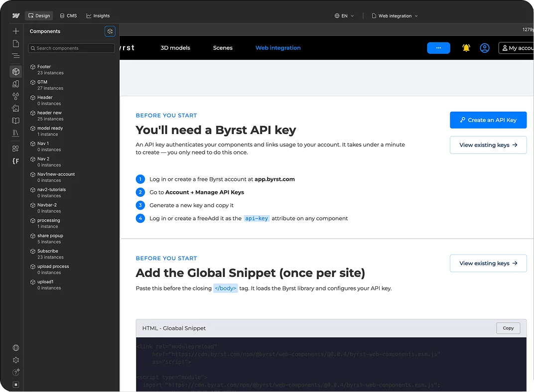Click the share popup component cube icon
Image resolution: width=534 pixels, height=392 pixels.
coord(33,236)
